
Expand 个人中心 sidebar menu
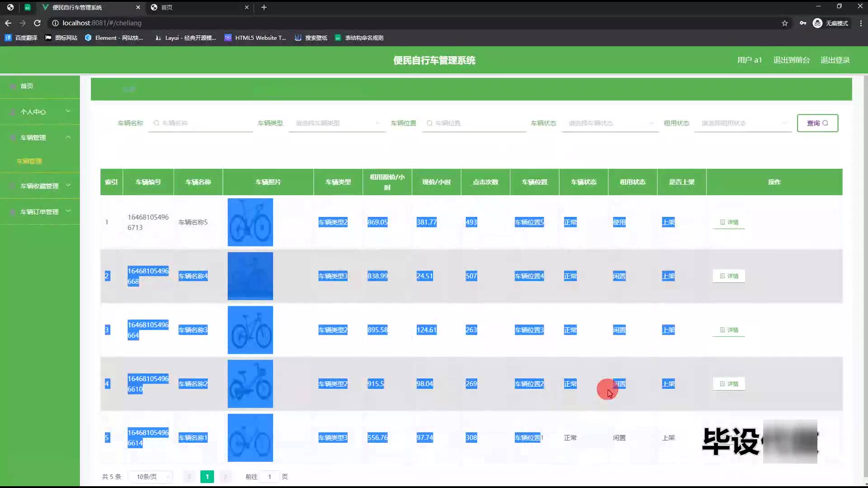click(x=40, y=112)
